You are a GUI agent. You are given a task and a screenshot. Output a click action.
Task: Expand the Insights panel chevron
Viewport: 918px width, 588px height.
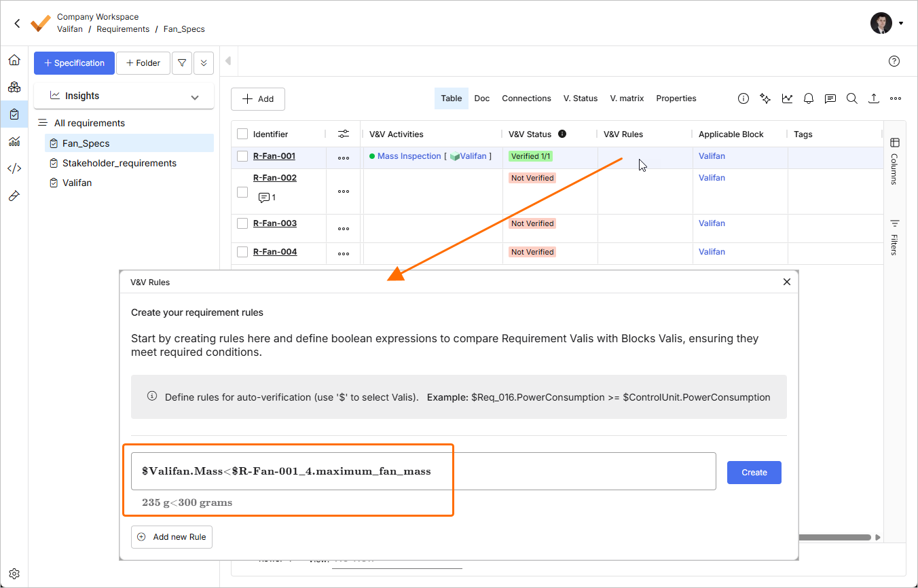195,96
